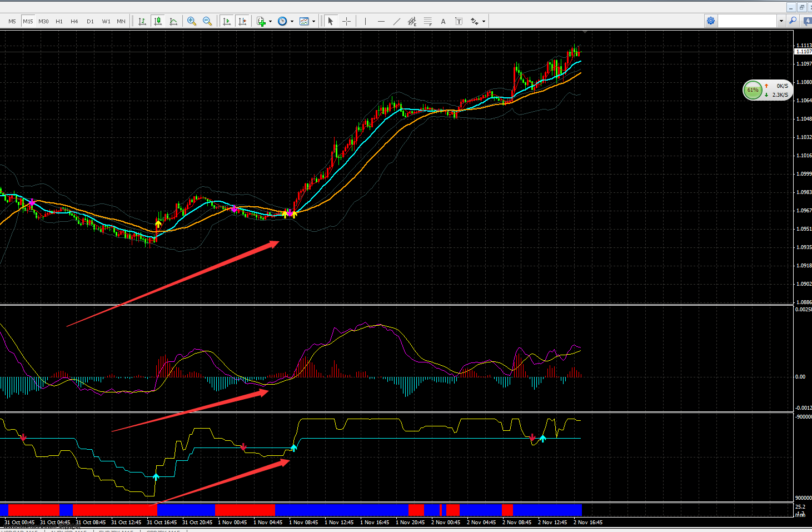Draw a vertical line tool
812x532 pixels.
coord(365,21)
